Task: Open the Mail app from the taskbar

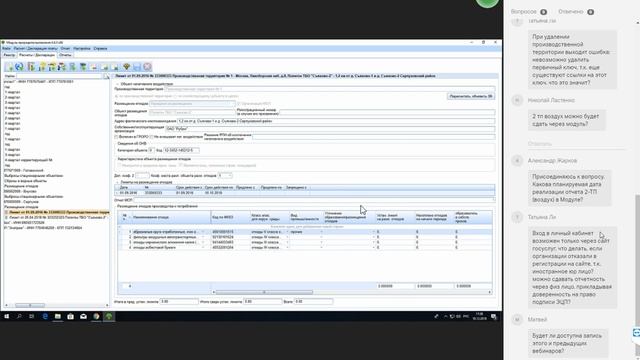Action: [x=83, y=316]
